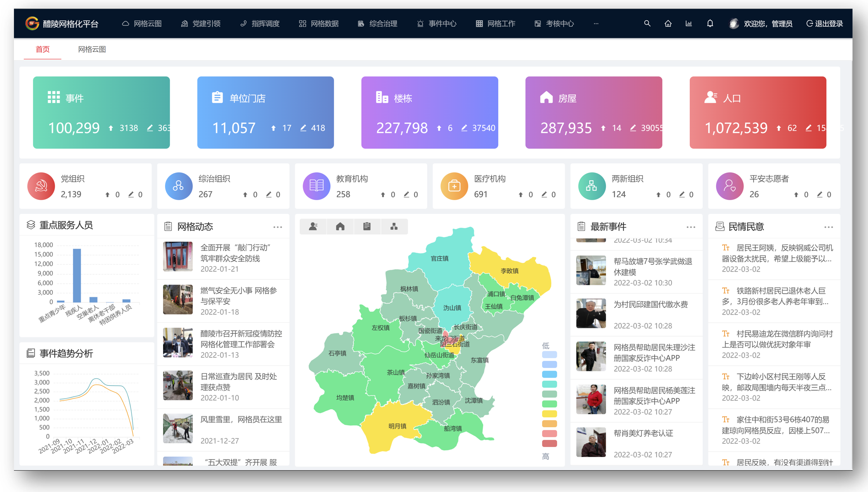Expand the more navigation items ellipsis
Screen dimensions: 868x492
pos(596,24)
